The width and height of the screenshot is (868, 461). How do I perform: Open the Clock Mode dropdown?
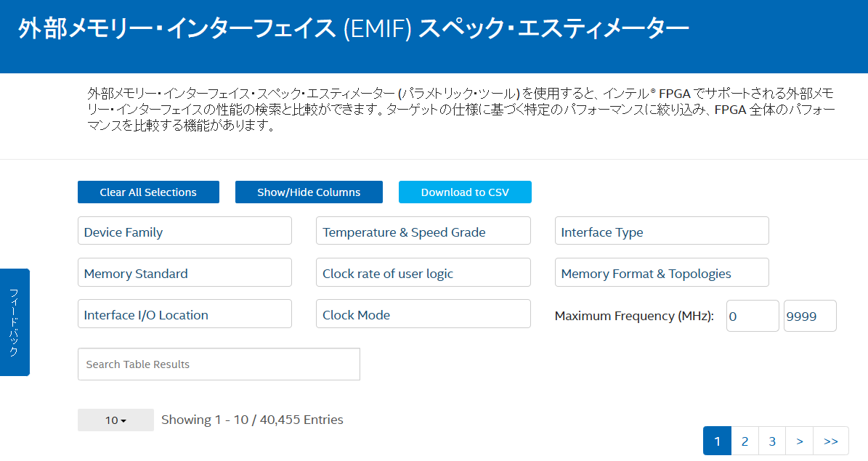[x=423, y=313]
